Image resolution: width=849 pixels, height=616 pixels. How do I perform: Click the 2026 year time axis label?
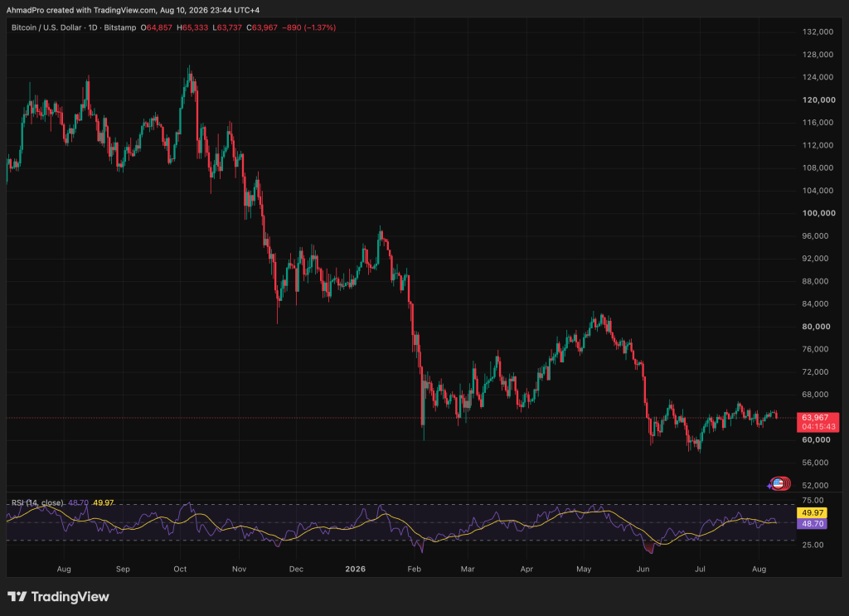coord(355,570)
